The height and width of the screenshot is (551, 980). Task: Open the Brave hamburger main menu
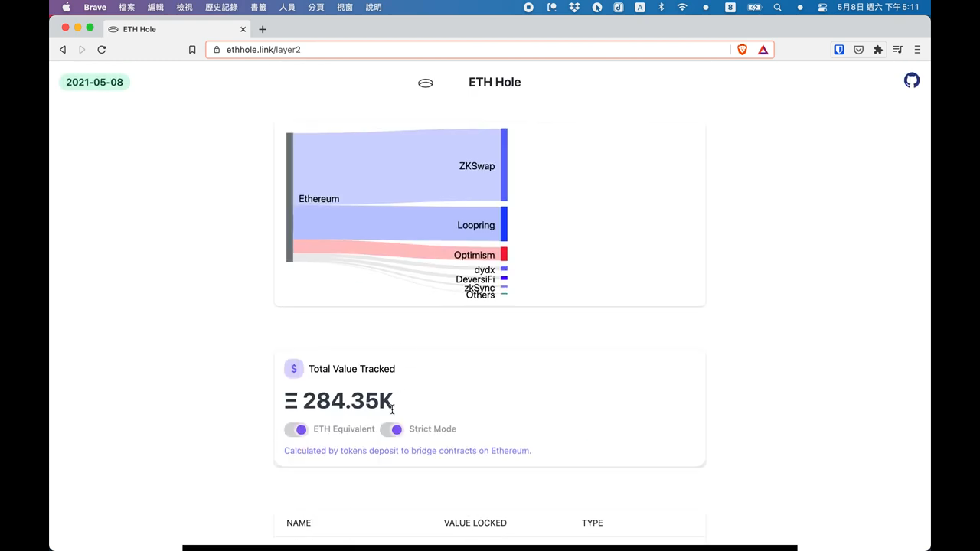[x=917, y=50]
